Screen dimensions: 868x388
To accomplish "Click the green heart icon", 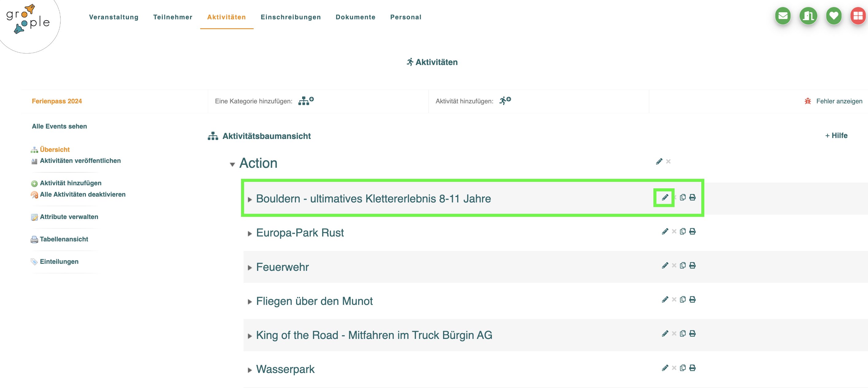I will pyautogui.click(x=834, y=16).
